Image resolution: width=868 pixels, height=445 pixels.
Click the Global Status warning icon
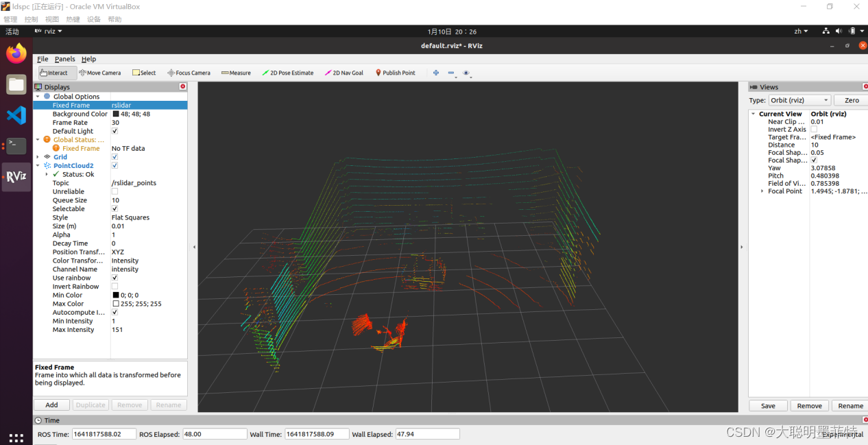[x=47, y=139]
